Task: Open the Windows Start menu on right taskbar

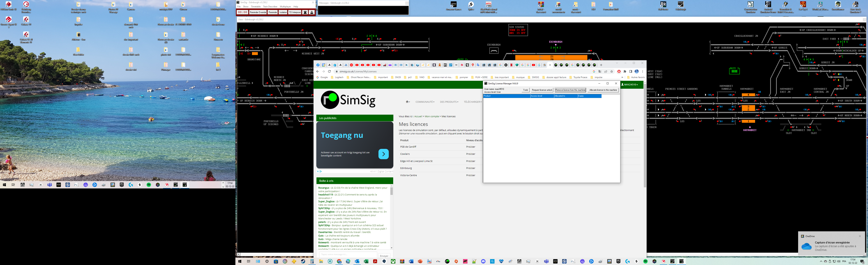Action: click(240, 261)
